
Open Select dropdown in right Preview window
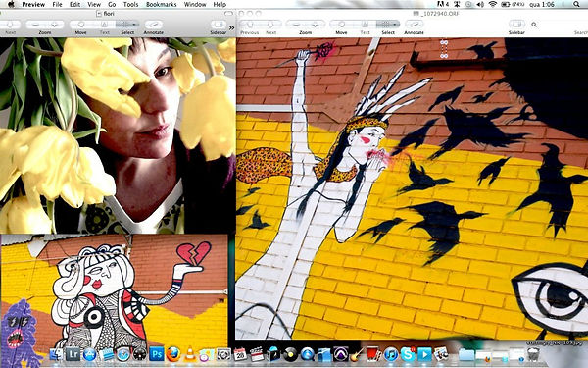[x=388, y=25]
